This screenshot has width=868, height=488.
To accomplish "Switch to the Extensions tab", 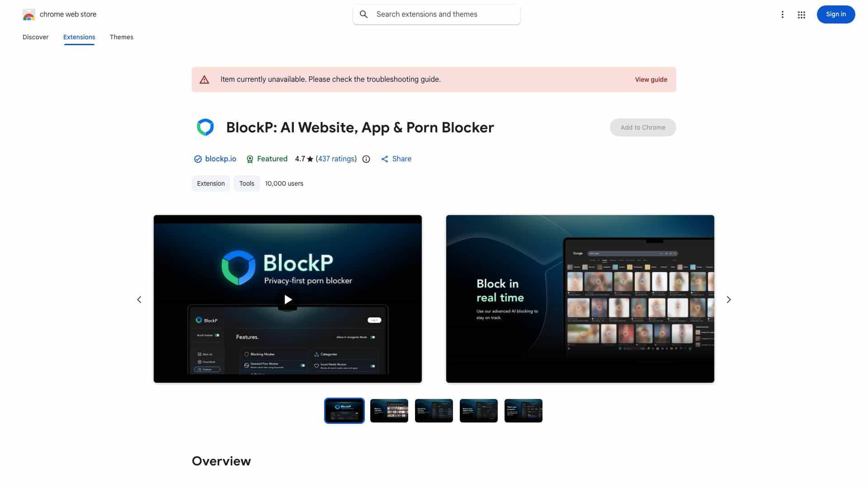I will 79,37.
